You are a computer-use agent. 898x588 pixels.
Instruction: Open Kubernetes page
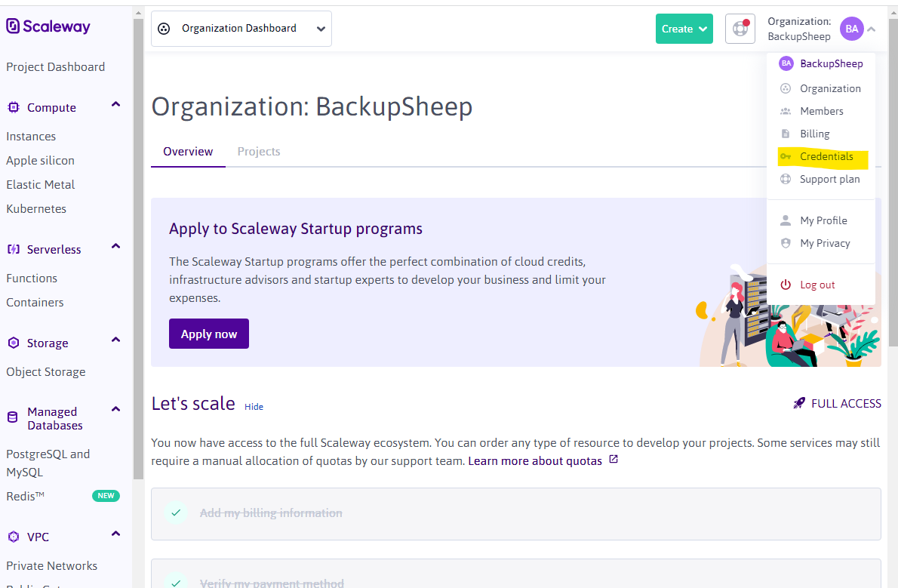click(x=36, y=208)
